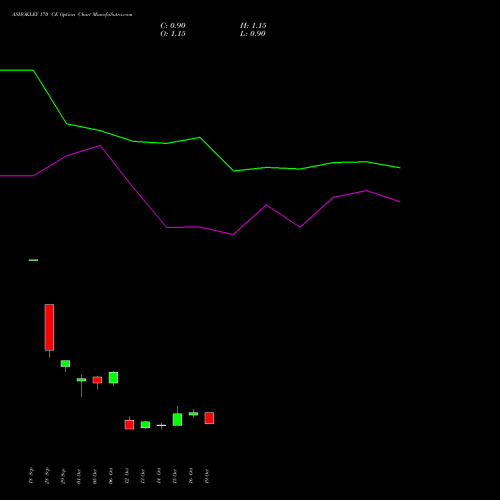The height and width of the screenshot is (500, 500).
Task: Click the close value C: 0.90
Action: pyautogui.click(x=173, y=26)
